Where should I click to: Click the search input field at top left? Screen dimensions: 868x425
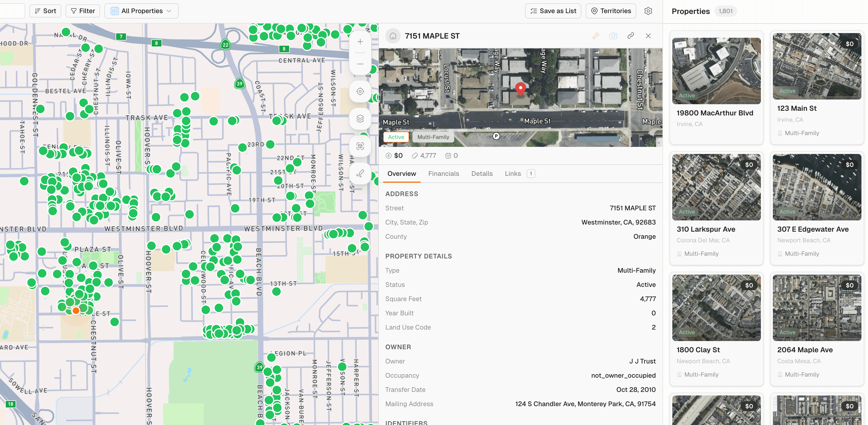coord(12,11)
